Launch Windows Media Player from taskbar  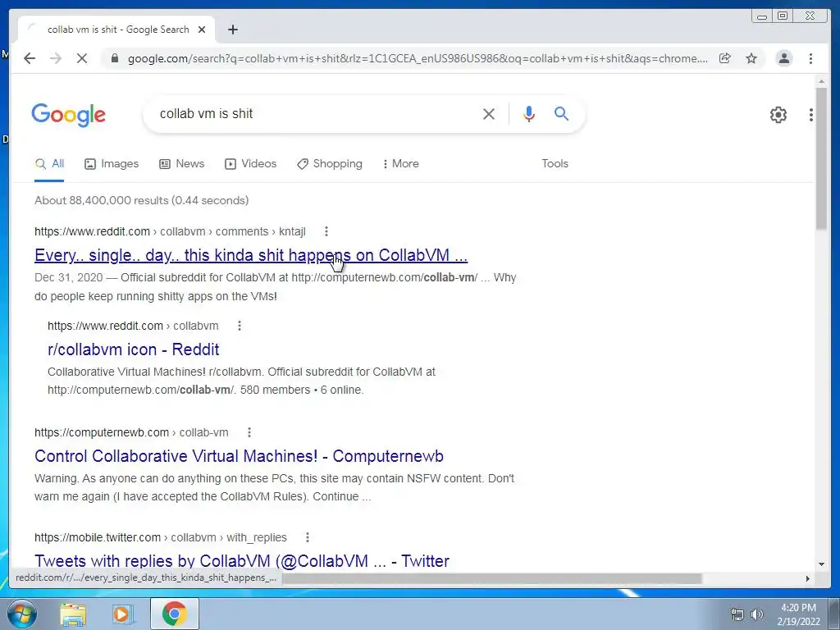coord(123,614)
